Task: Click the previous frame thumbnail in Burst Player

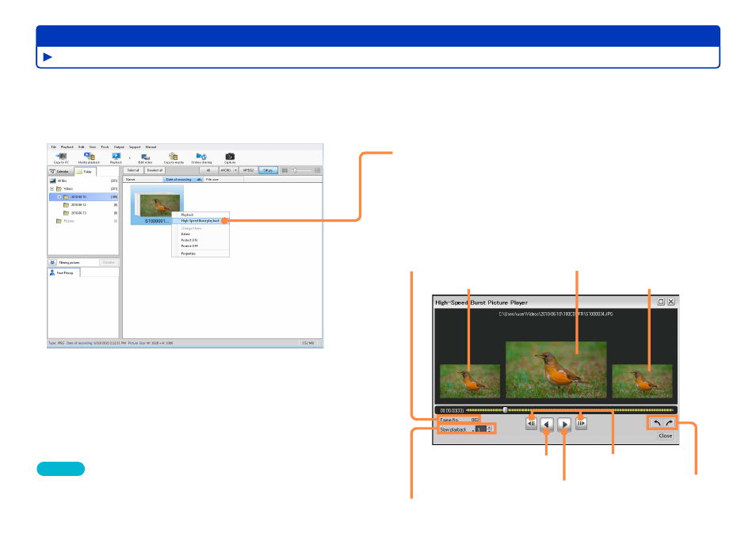Action: 470,381
